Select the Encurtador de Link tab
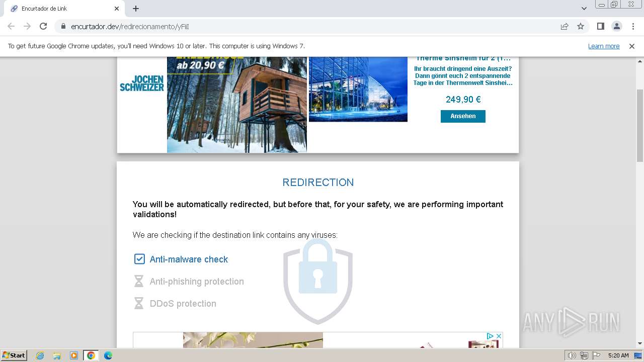This screenshot has height=362, width=644. pyautogui.click(x=64, y=9)
